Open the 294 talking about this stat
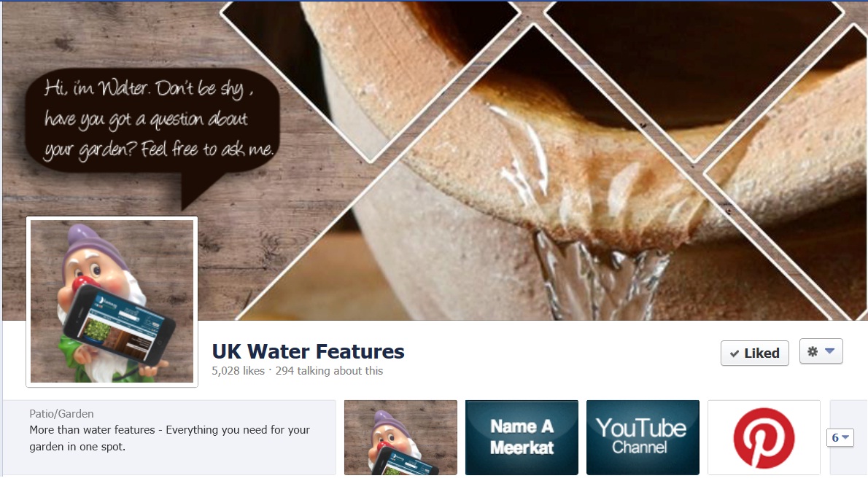 pos(330,371)
